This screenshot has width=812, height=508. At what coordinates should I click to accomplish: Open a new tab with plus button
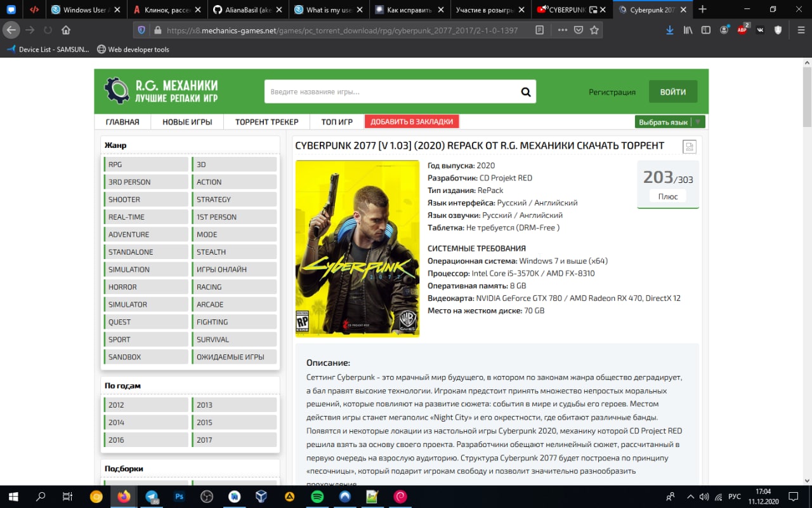coord(702,10)
